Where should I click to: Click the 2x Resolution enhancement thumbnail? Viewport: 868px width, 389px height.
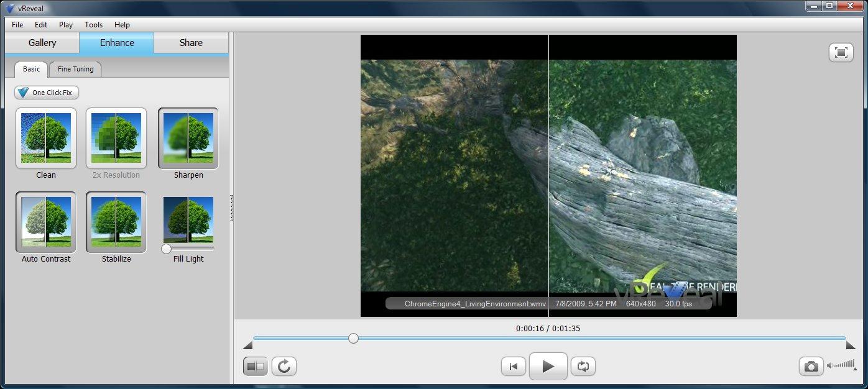[x=116, y=138]
